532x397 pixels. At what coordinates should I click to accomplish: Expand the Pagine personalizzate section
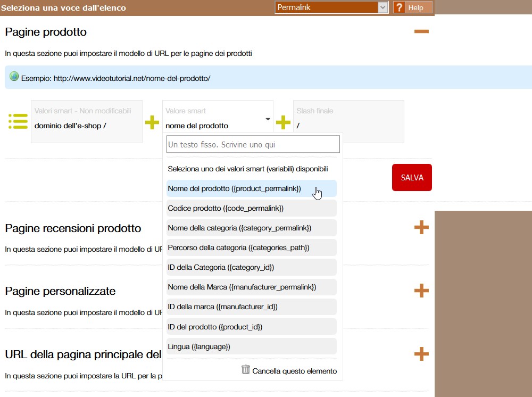pyautogui.click(x=421, y=291)
